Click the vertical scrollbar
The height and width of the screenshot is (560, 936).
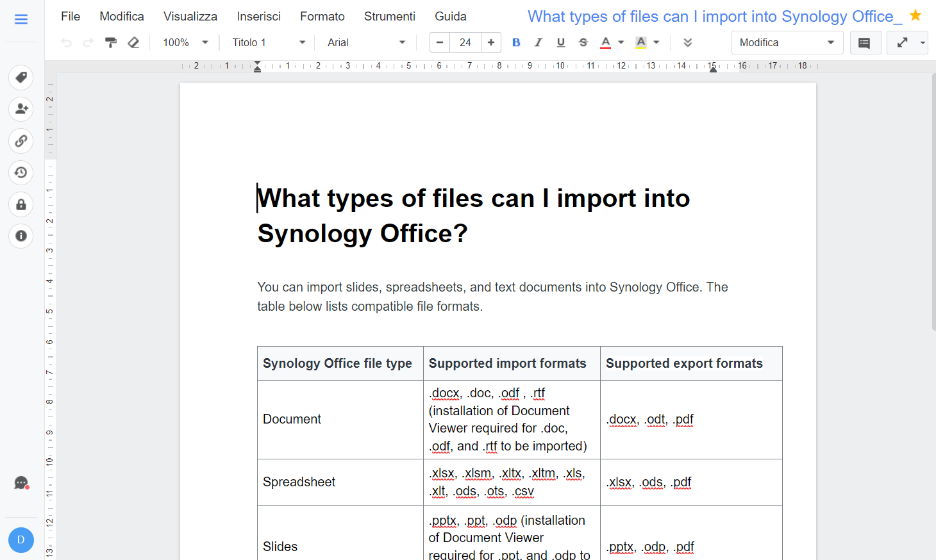click(x=933, y=202)
